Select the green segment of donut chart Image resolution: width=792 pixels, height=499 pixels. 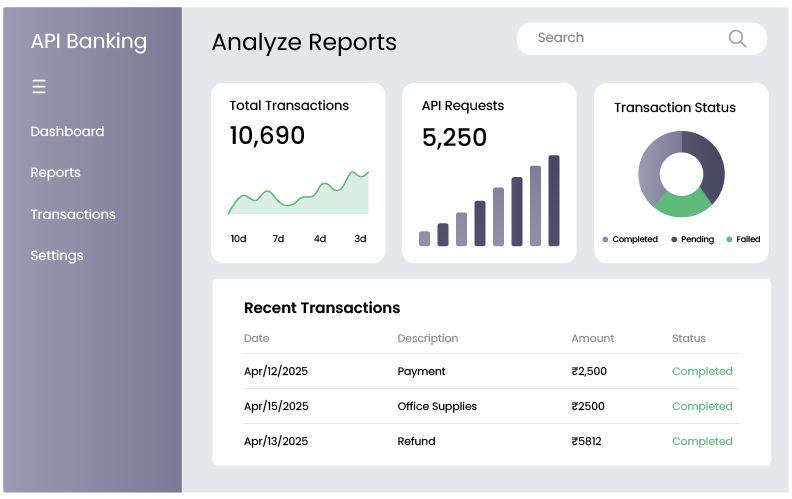coord(682,204)
